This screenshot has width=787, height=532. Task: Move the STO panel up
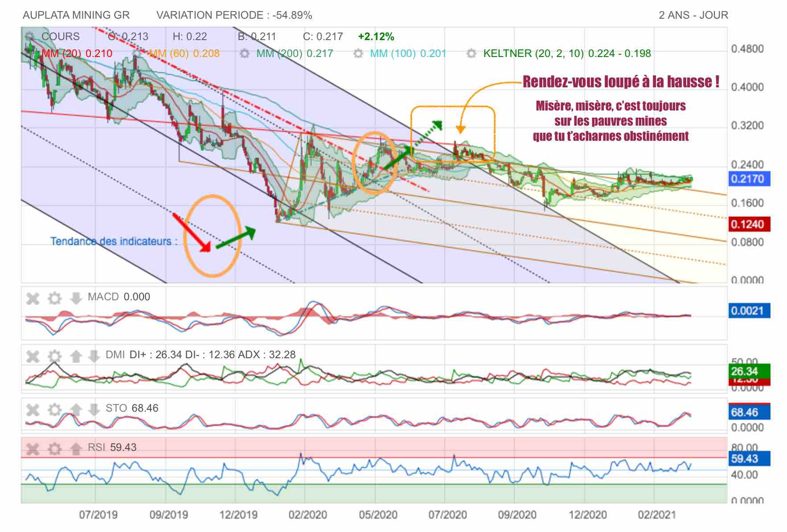coord(76,409)
